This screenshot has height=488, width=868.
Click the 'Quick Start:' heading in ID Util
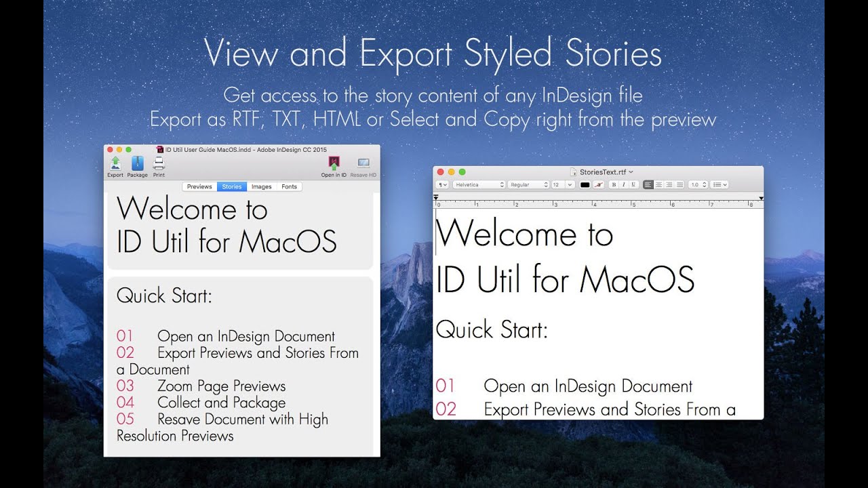[x=164, y=296]
